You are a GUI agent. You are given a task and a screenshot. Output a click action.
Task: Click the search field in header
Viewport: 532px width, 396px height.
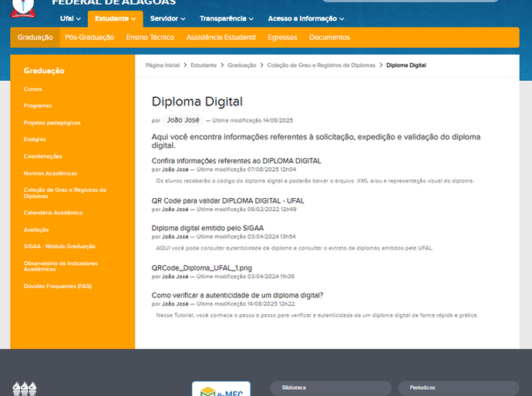pos(410,1)
